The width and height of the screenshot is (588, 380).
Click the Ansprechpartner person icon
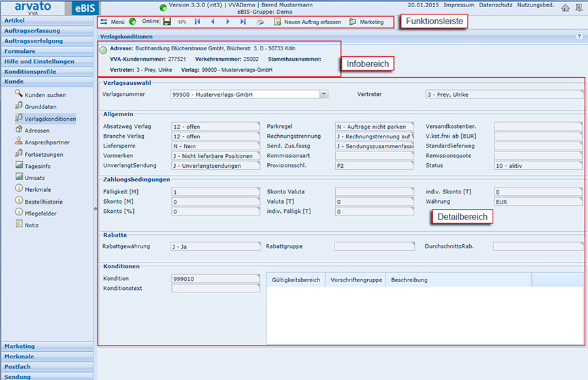(19, 141)
